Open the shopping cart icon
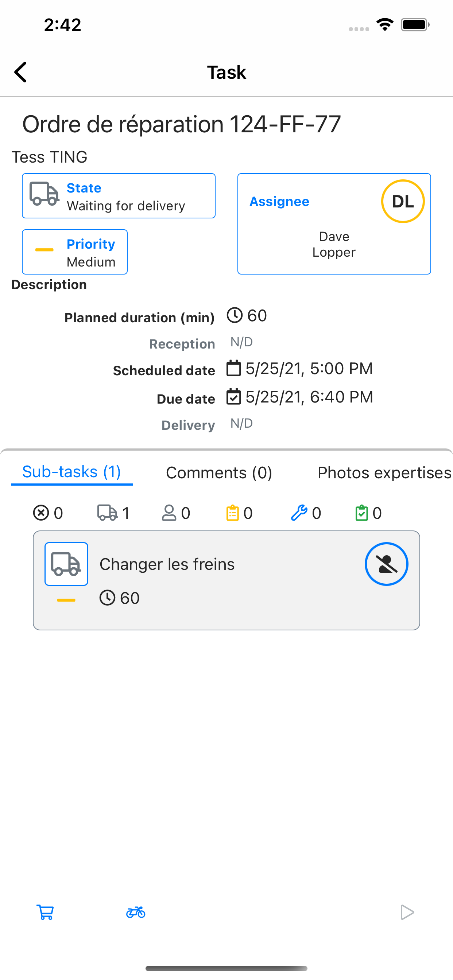 45,912
